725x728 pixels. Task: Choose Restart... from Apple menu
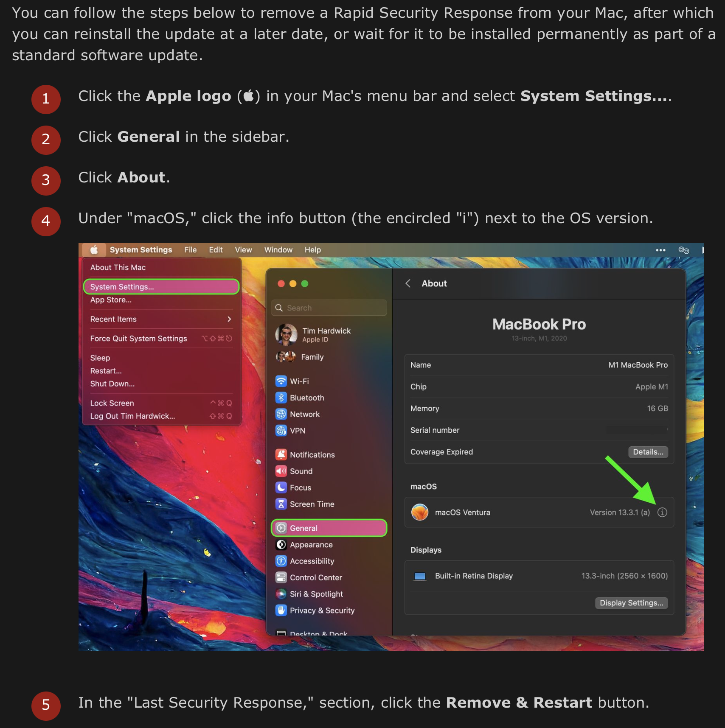tap(161, 371)
